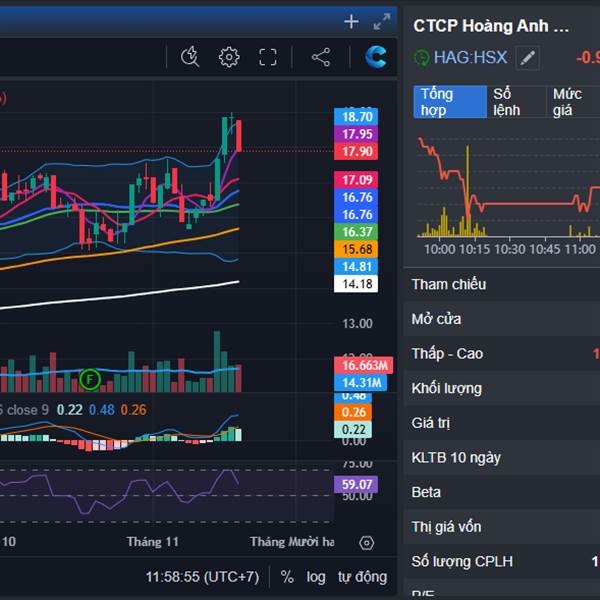Share the chart using the share icon

tap(321, 57)
